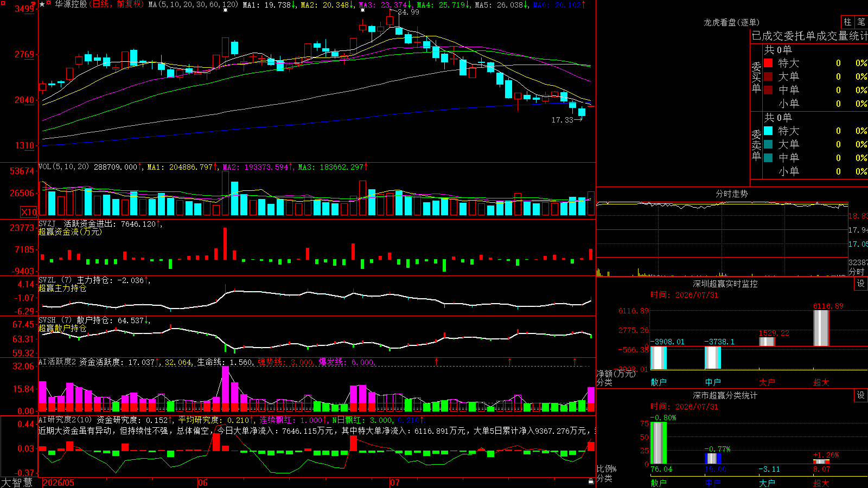Click the 大智慧 logo in the bottom-left corner
The height and width of the screenshot is (488, 868).
click(x=17, y=482)
